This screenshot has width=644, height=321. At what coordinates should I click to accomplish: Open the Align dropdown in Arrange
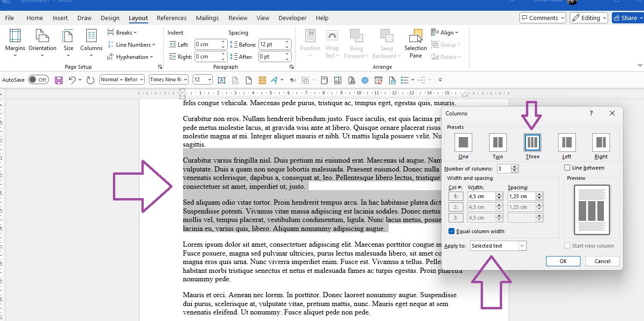(445, 33)
